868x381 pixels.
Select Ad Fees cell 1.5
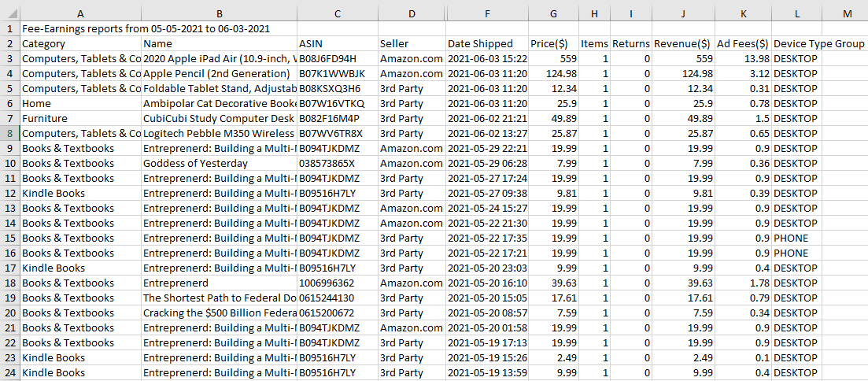coord(743,119)
